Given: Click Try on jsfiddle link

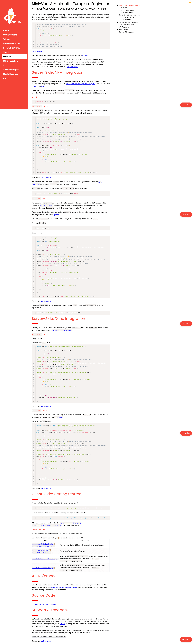Looking at the screenshot, I should 37,51.
